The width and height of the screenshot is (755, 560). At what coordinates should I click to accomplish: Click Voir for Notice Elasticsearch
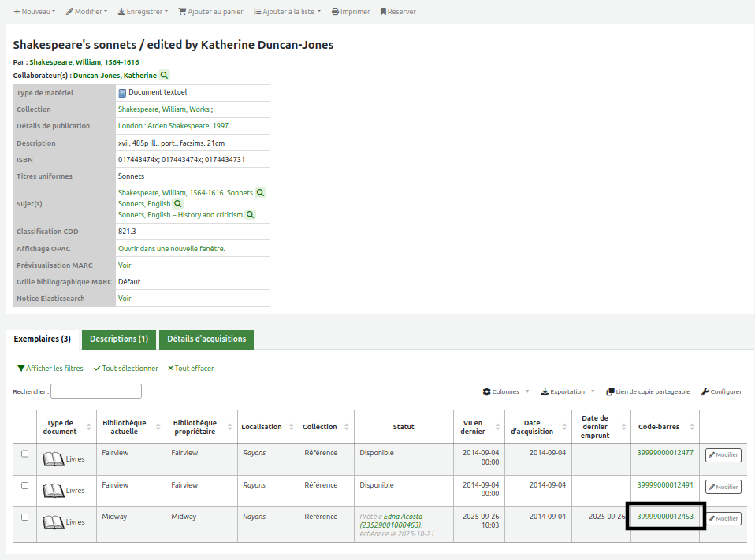(125, 299)
